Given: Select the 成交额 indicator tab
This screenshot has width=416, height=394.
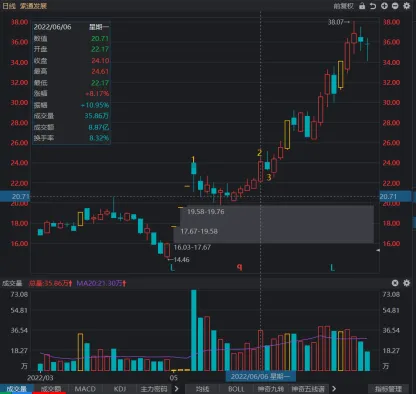Looking at the screenshot, I should pos(51,389).
